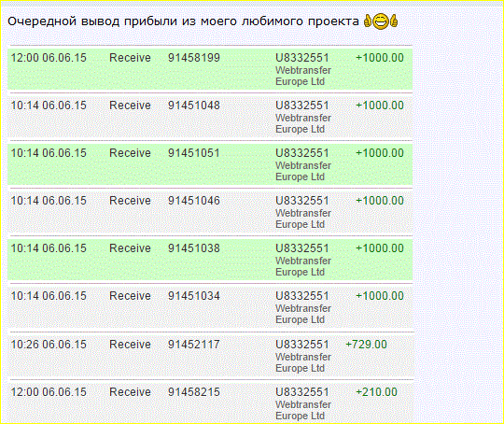Click Receive in the 91458215 row
504x424 pixels.
130,392
